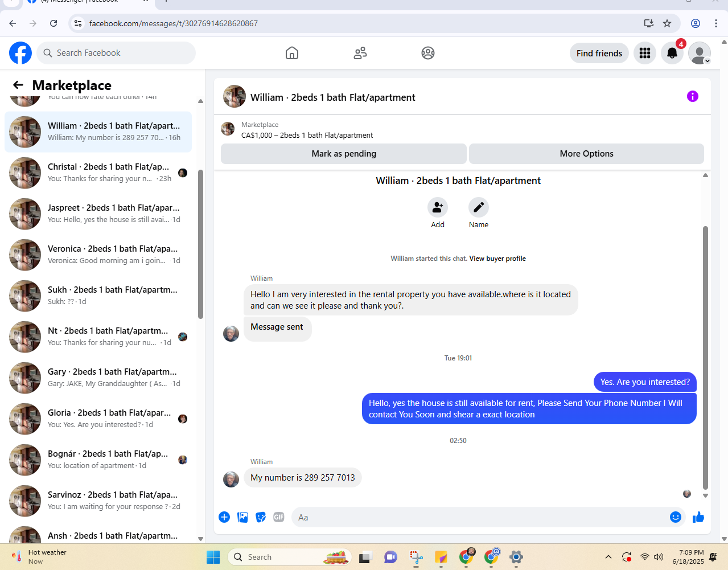The height and width of the screenshot is (570, 728).
Task: Open the Hot weather widget
Action: (39, 557)
